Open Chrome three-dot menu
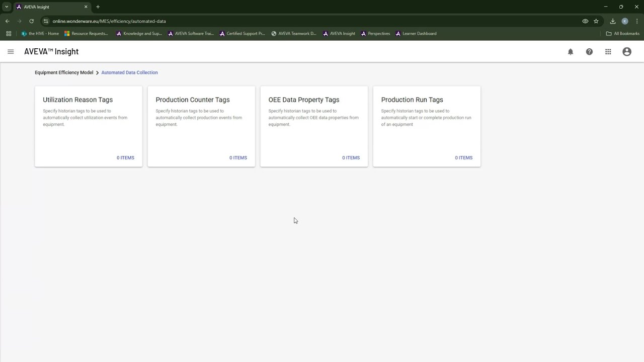644x362 pixels. click(637, 21)
